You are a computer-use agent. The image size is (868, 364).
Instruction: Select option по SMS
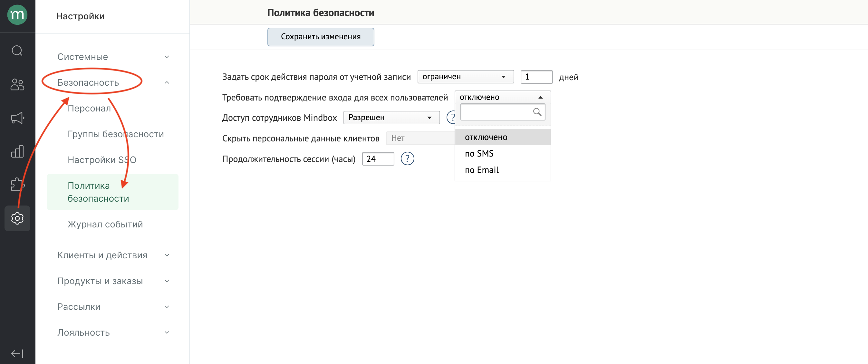pyautogui.click(x=502, y=154)
